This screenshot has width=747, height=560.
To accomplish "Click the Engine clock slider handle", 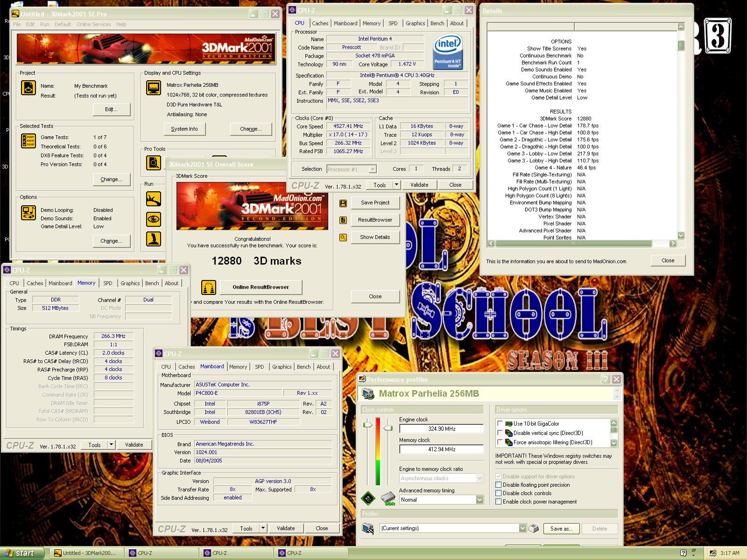I will tap(368, 424).
